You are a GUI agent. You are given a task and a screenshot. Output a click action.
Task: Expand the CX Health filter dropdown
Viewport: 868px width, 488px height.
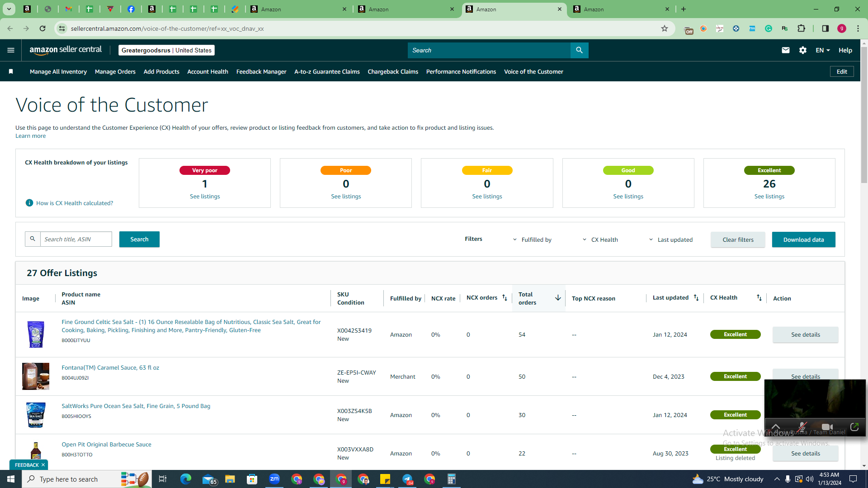click(600, 239)
